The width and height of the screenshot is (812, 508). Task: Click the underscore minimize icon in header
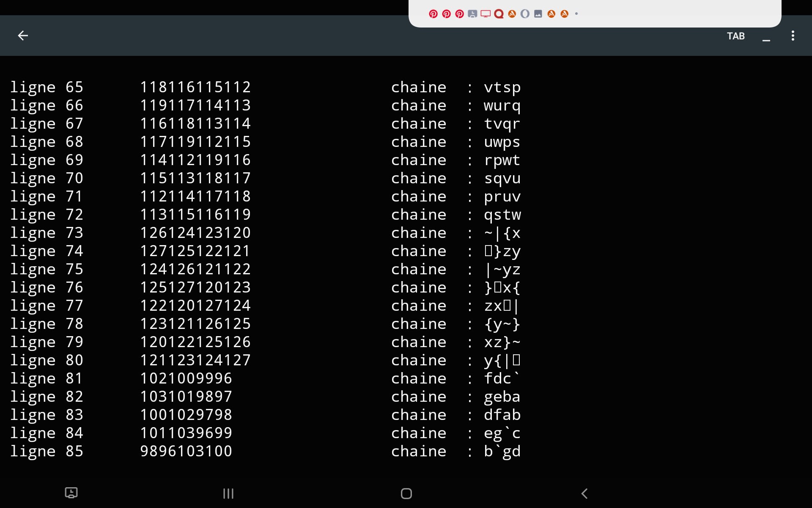tap(766, 39)
